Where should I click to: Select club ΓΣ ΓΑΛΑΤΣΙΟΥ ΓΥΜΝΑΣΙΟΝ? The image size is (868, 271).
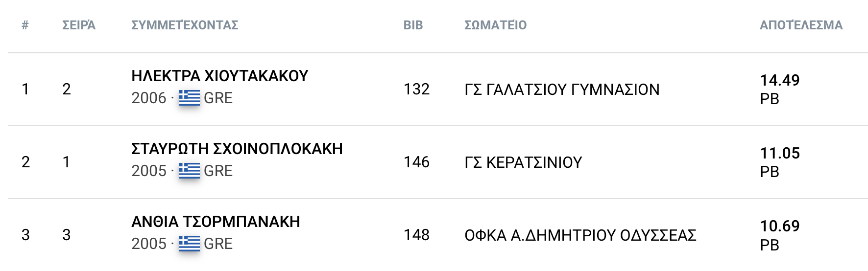tap(562, 90)
